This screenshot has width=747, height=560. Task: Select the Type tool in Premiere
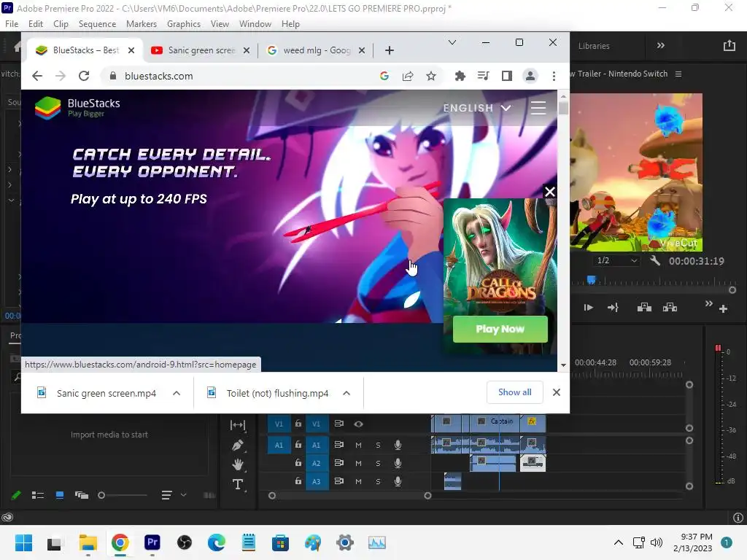coord(237,484)
